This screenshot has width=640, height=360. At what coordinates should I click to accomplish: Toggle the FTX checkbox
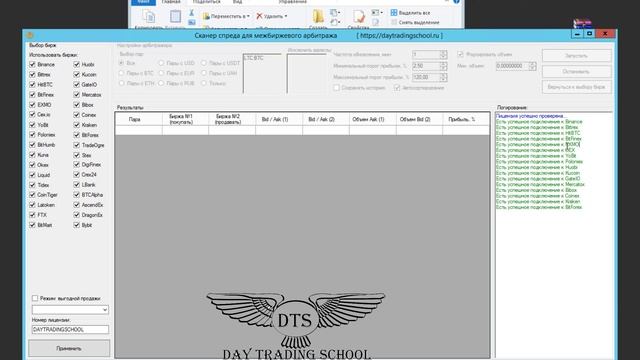pos(32,215)
